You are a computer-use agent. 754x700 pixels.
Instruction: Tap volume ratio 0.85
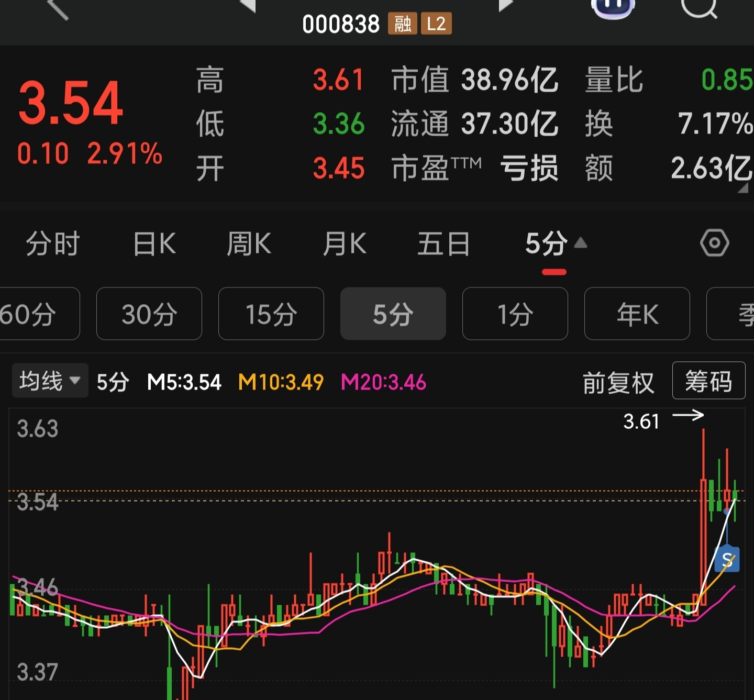point(727,80)
